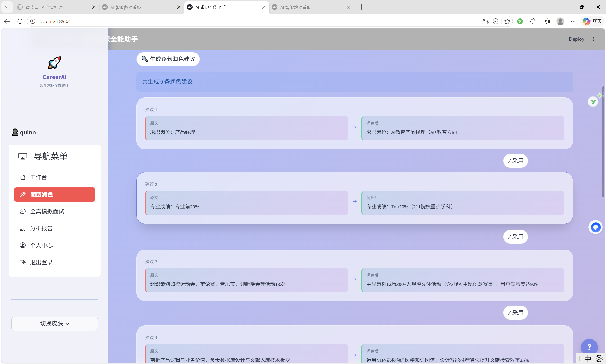Viewport: 606px width, 364px height.
Task: Click the browser translate icon
Action: 485,21
